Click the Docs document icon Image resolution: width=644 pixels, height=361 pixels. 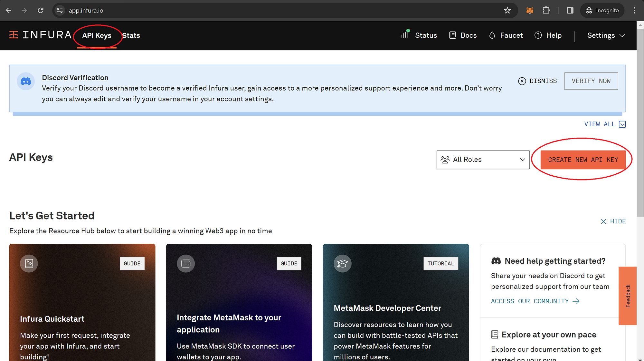pos(452,35)
